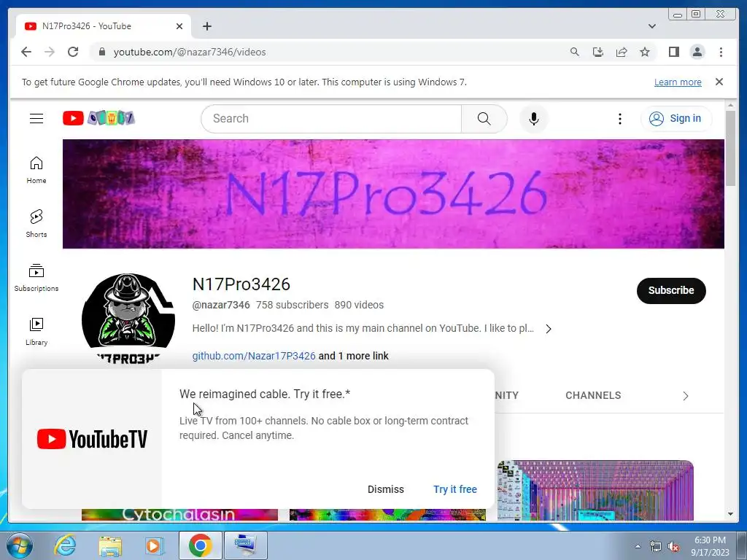Screen dimensions: 747x560
Task: Click the forward navigation arrow
Action: tap(50, 52)
